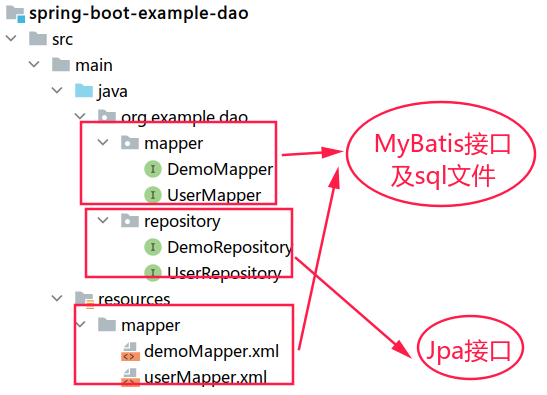Open the demoMapper.xml file

tap(211, 351)
